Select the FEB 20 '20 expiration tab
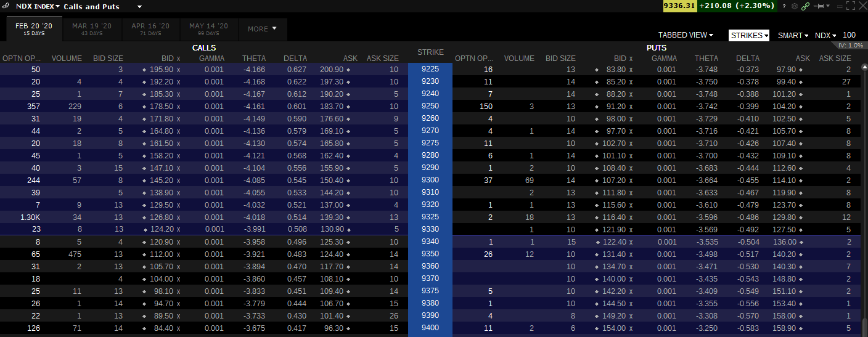The image size is (868, 337). tap(34, 29)
